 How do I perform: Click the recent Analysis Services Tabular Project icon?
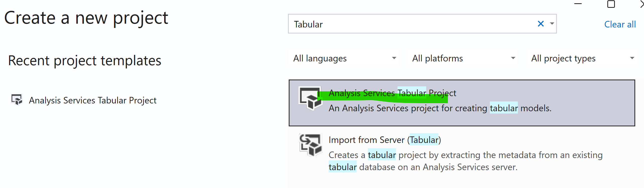pyautogui.click(x=17, y=100)
